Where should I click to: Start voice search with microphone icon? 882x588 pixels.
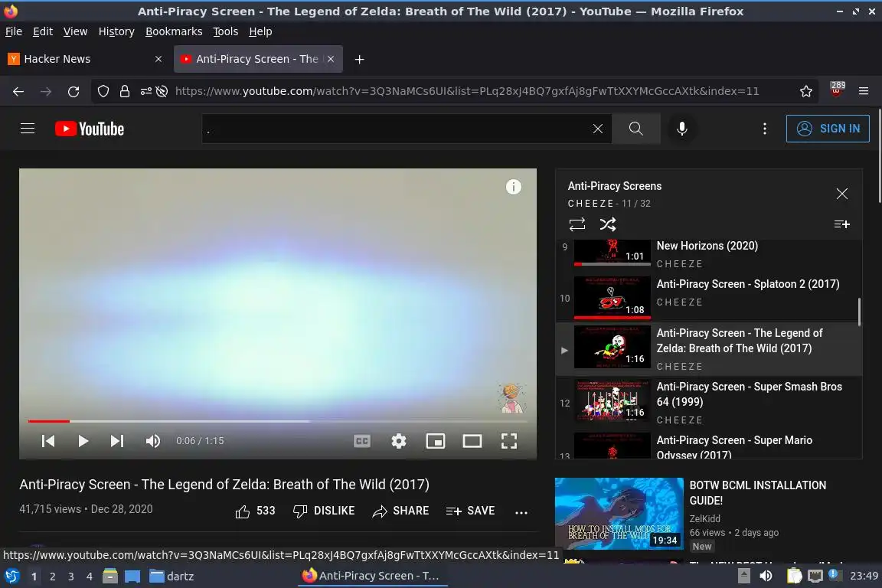click(681, 129)
